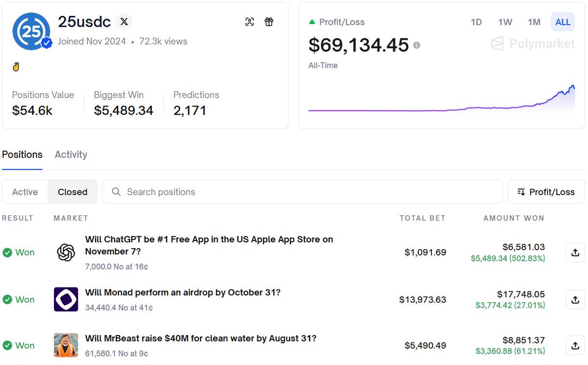The height and width of the screenshot is (365, 588).
Task: Open the Profit/Loss sort dropdown
Action: [546, 192]
